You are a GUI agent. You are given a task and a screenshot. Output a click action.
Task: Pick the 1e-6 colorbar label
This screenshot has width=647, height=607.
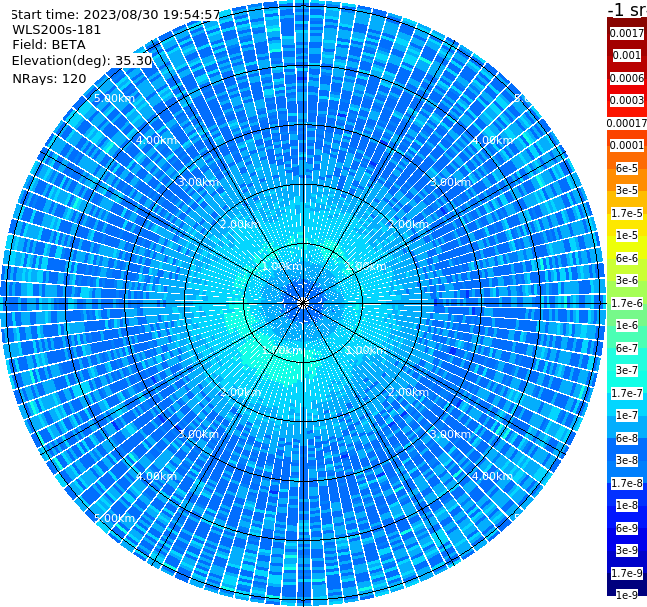(627, 325)
